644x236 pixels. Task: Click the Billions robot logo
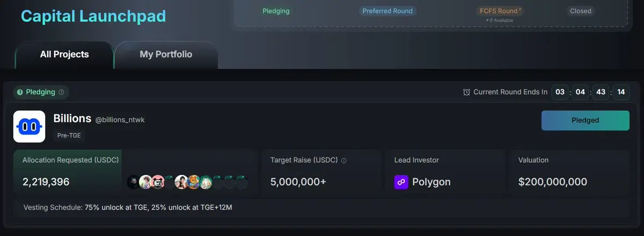[30, 127]
